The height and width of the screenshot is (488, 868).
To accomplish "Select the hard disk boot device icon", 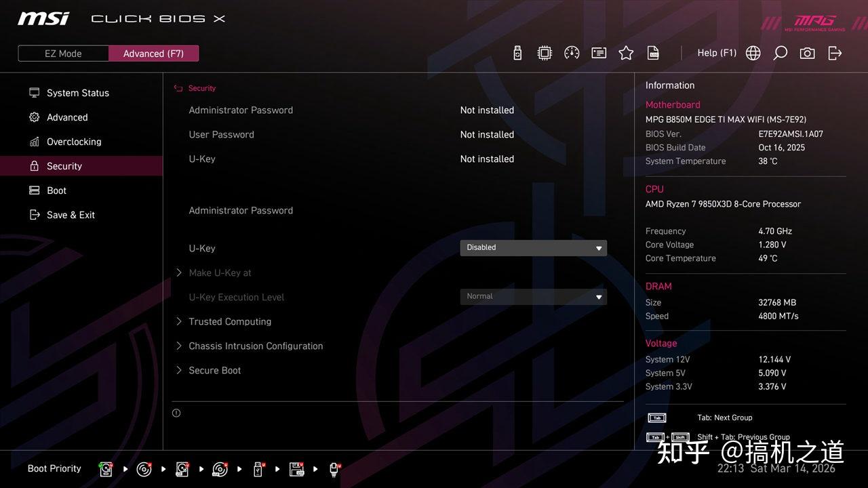I will pos(106,469).
